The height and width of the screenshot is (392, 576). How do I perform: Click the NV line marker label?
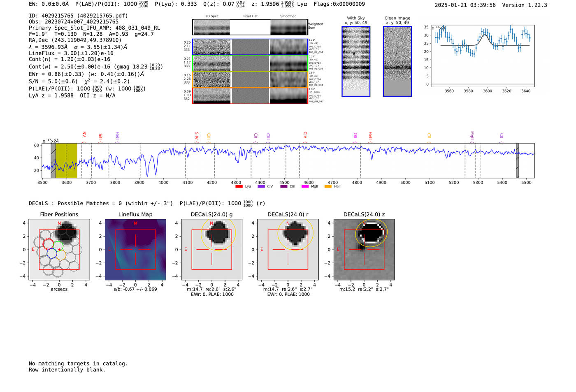coord(84,135)
